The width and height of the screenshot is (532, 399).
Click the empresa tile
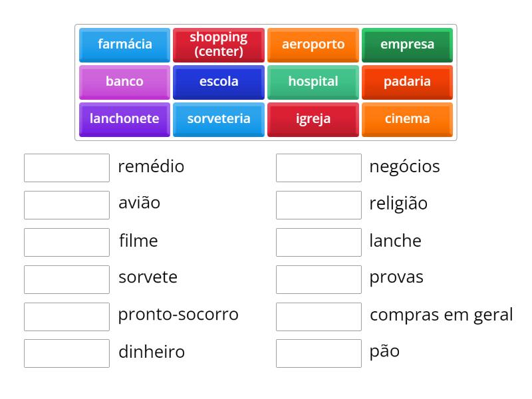(407, 45)
